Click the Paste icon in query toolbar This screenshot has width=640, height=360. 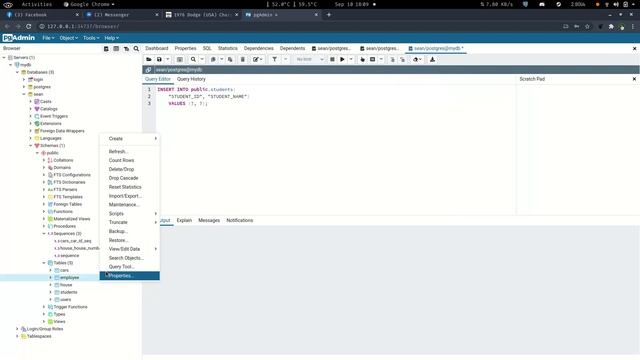[230, 60]
